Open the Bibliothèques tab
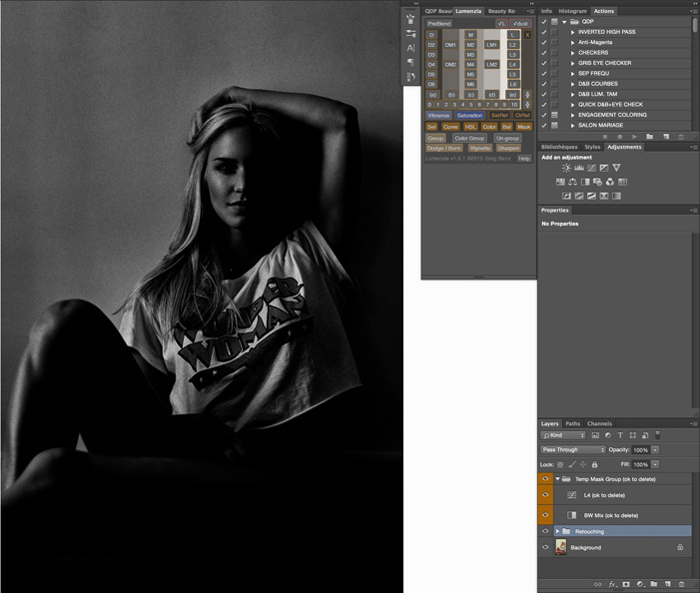This screenshot has height=593, width=700. (559, 147)
